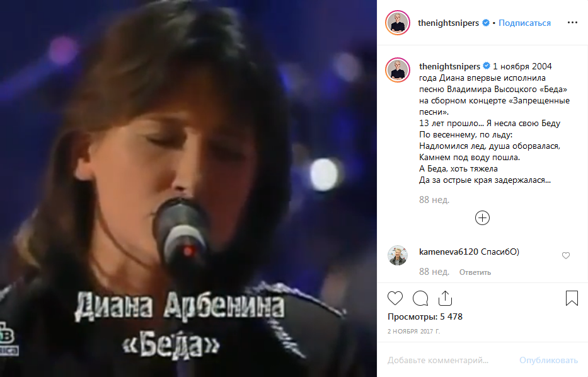This screenshot has height=377, width=588.
Task: Click Опубликовать to post comment
Action: click(548, 360)
